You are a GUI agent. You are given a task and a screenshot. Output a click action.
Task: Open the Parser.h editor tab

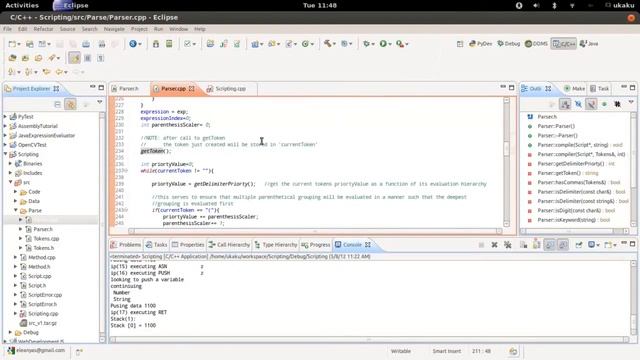[126, 89]
